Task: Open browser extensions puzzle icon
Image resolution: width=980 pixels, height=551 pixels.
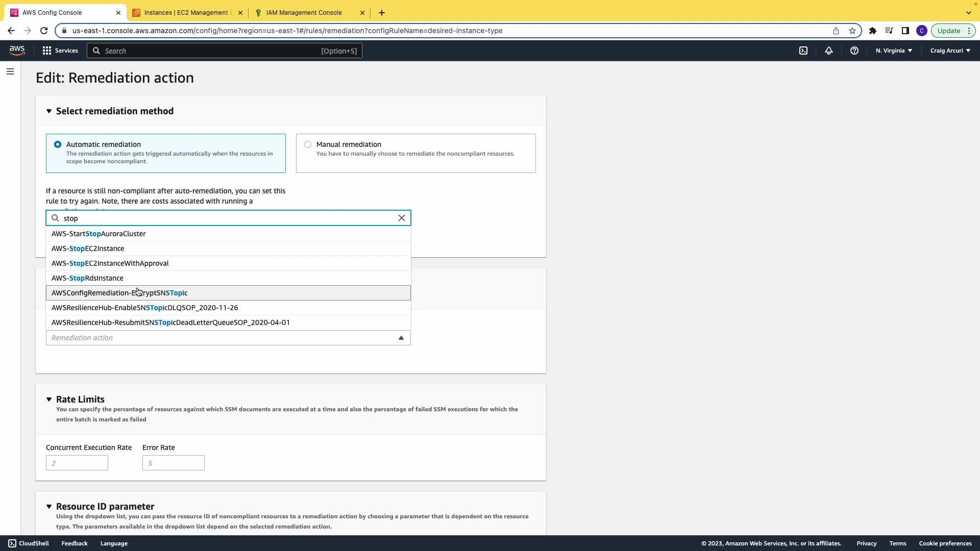Action: pos(872,31)
